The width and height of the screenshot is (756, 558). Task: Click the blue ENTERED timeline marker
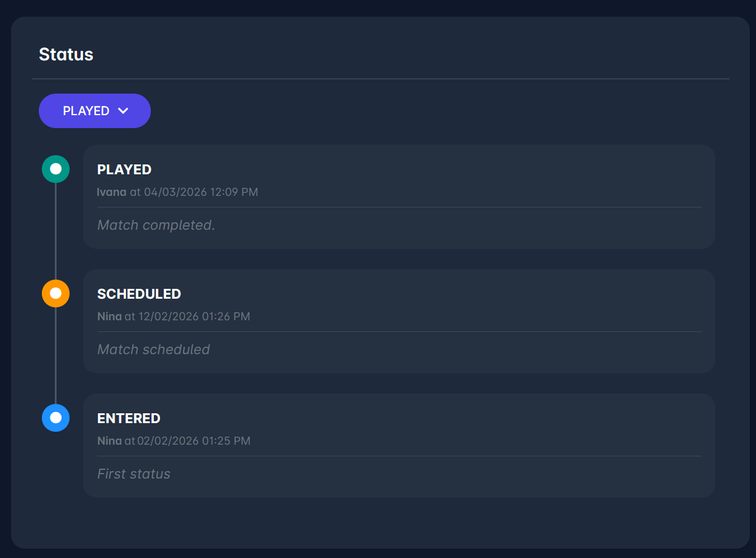pos(55,418)
